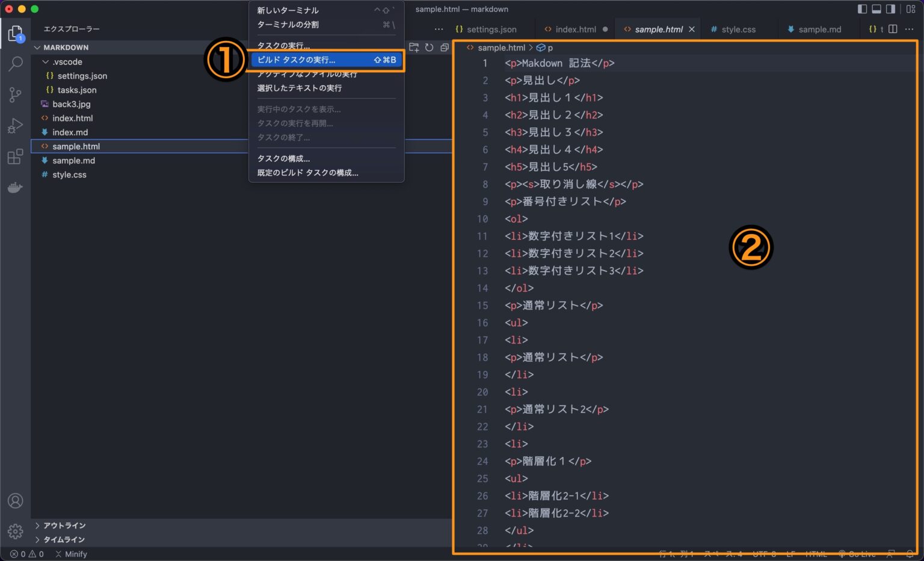924x561 pixels.
Task: Click the Refresh Explorer icon
Action: coord(430,47)
